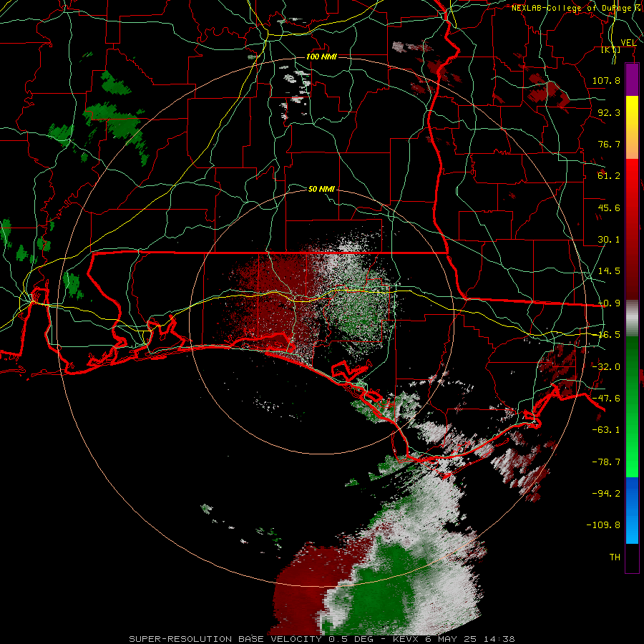This screenshot has width=644, height=644.
Task: Select the -0.9 velocity scale value
Action: (609, 303)
